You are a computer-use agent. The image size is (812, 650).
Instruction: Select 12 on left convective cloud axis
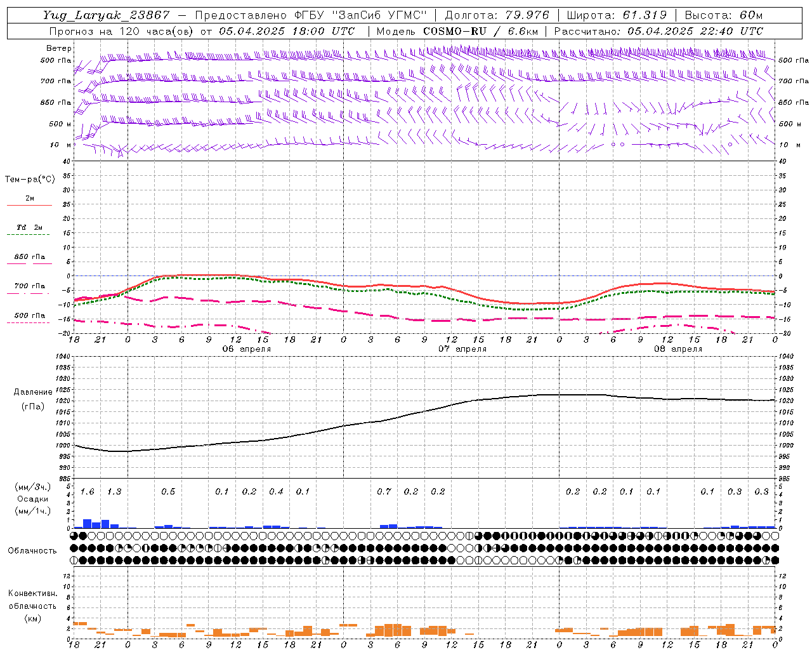point(67,576)
